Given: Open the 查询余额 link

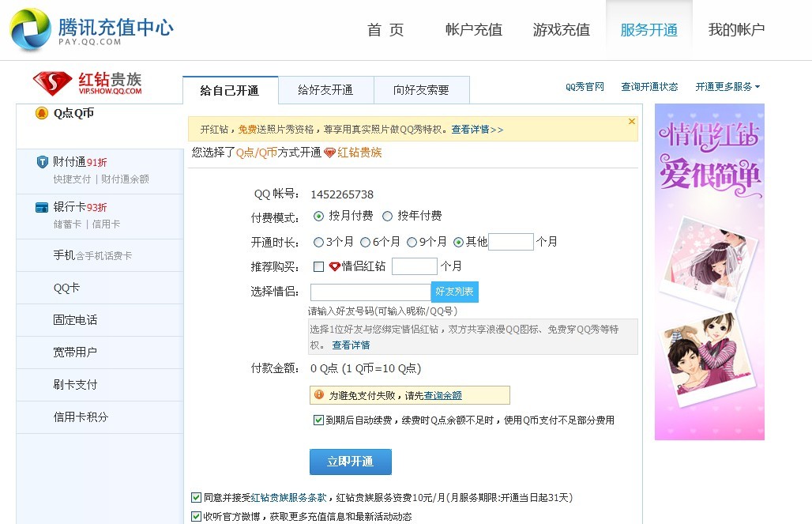Looking at the screenshot, I should click(443, 395).
